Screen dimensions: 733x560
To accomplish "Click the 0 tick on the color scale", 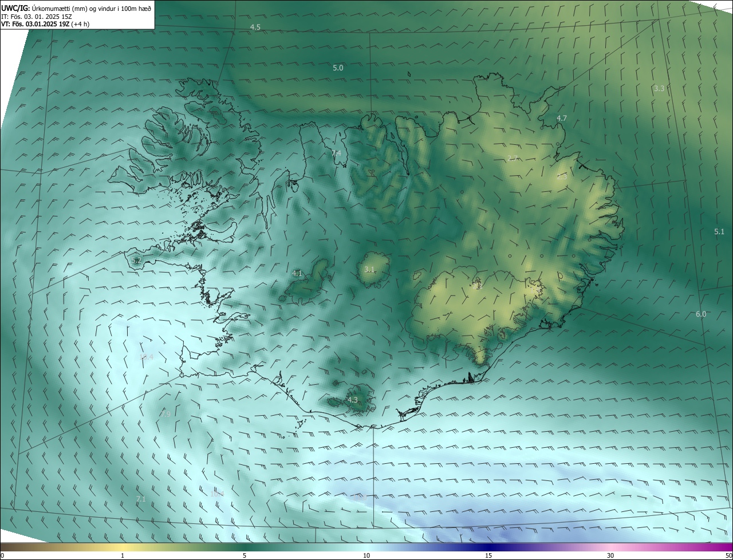I will 2,555.
